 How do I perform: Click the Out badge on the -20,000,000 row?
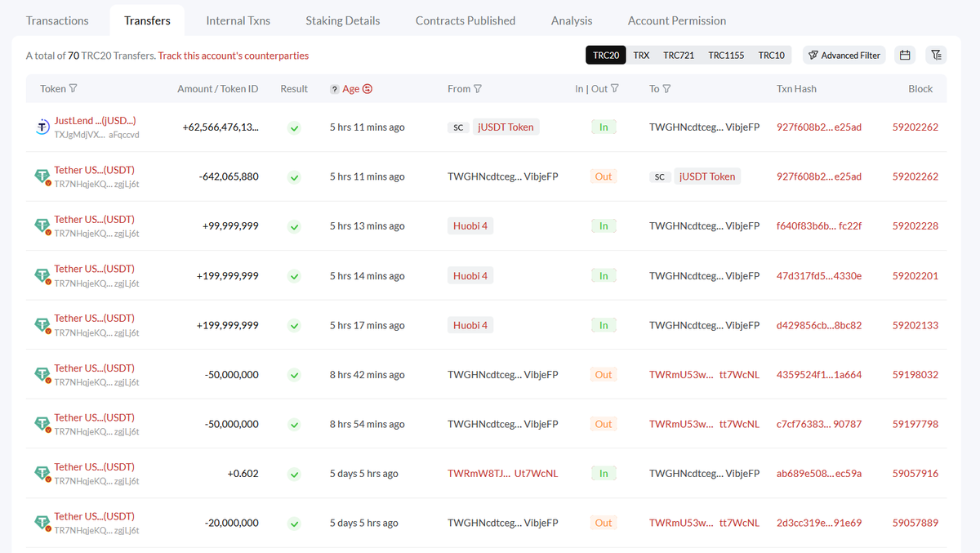(x=604, y=523)
